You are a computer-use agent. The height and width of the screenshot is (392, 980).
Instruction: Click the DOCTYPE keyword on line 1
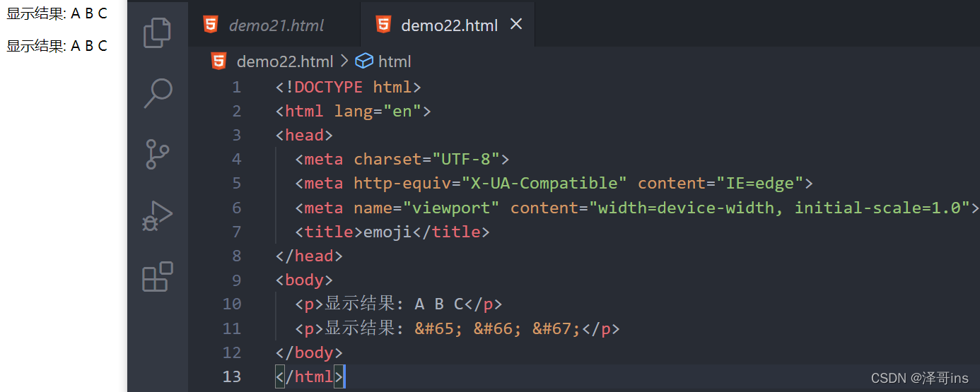point(328,88)
